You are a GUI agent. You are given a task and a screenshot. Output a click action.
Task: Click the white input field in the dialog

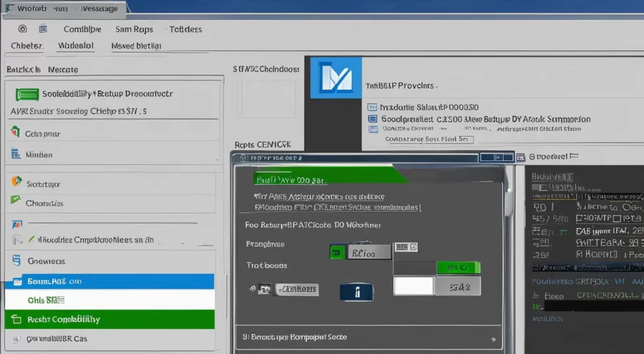414,286
